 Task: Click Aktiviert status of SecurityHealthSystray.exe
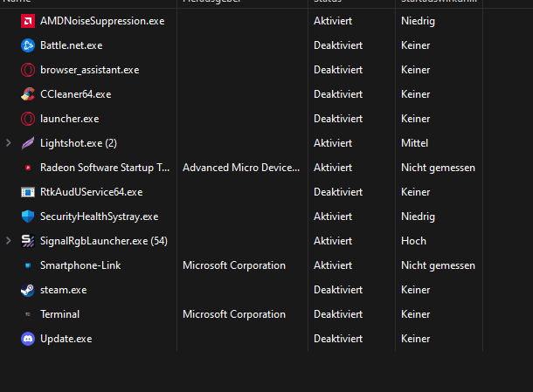coord(333,217)
